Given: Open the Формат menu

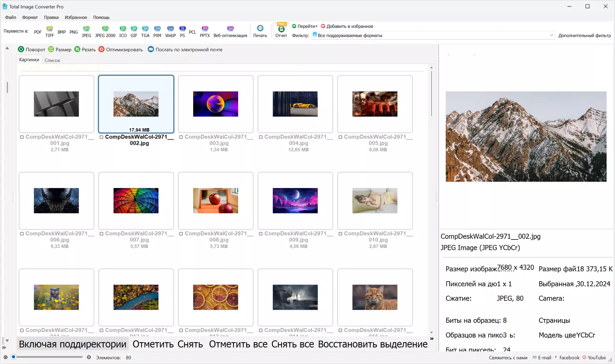Looking at the screenshot, I should click(30, 17).
